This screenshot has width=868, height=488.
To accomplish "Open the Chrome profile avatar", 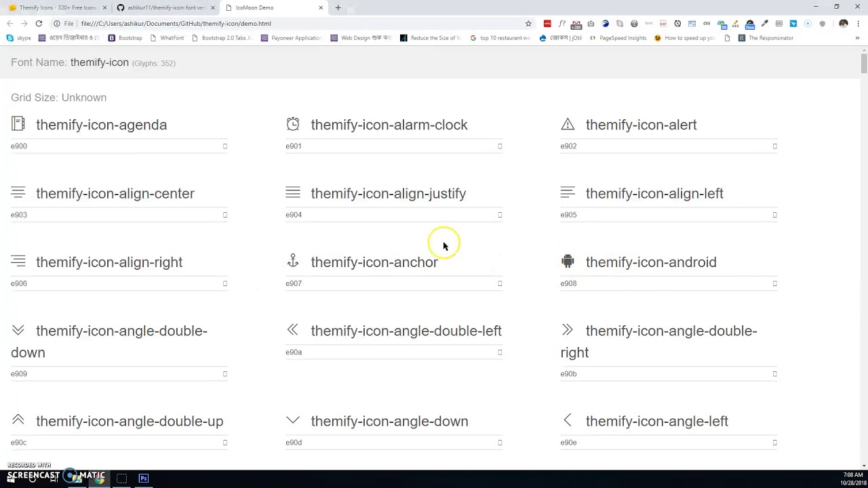I will click(844, 24).
